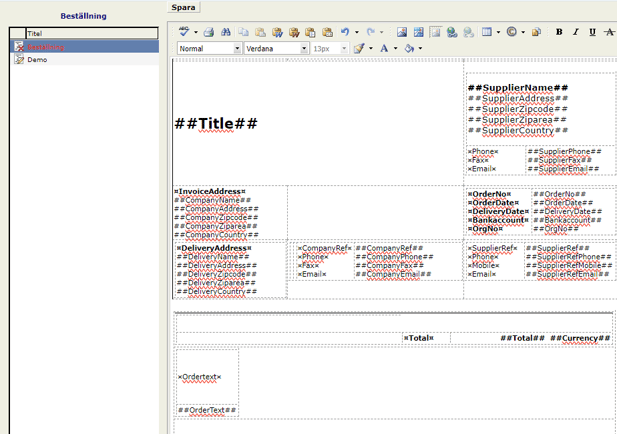Click the Undo arrow icon

coord(345,32)
